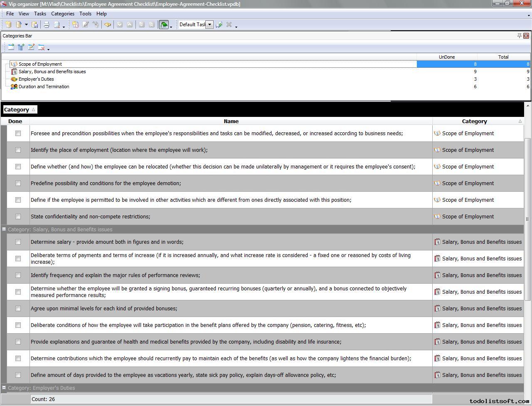Click the binoculars Find icon
The height and width of the screenshot is (406, 532).
pos(108,25)
